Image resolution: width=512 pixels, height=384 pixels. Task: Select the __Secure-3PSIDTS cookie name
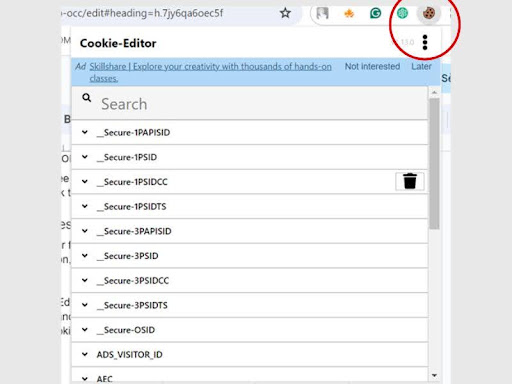132,305
